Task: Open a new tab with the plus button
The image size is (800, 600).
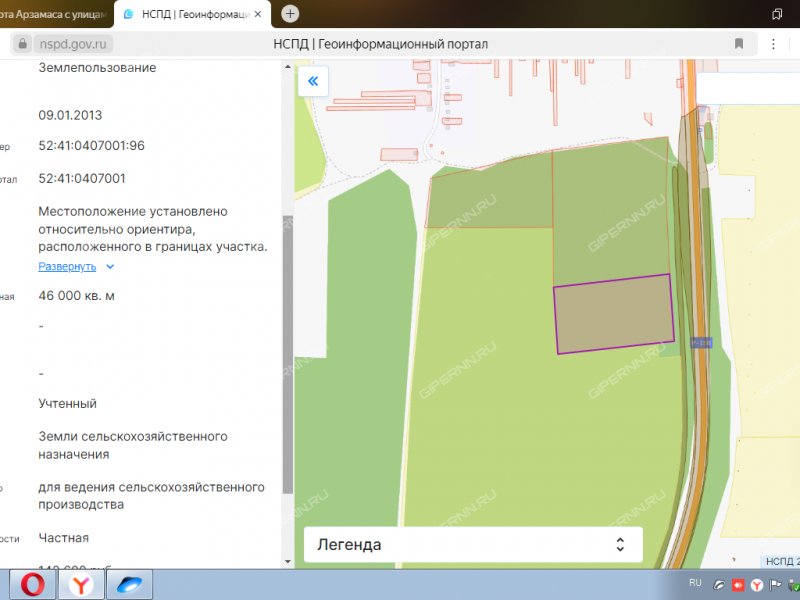Action: click(x=288, y=14)
